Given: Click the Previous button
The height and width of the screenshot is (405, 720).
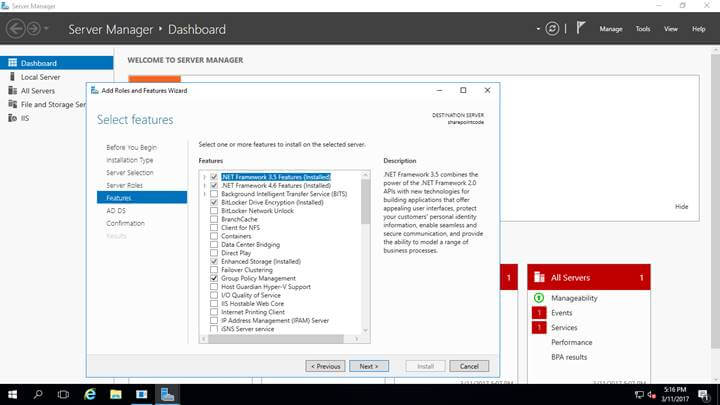Looking at the screenshot, I should [x=325, y=366].
